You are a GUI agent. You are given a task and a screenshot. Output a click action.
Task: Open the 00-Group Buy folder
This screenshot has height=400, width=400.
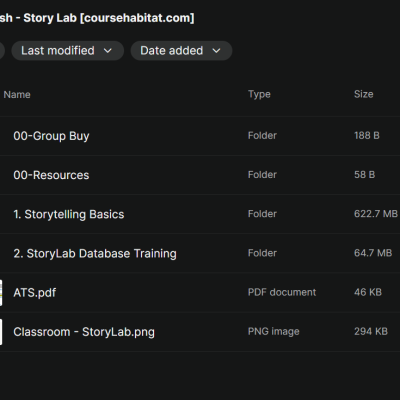tap(51, 136)
